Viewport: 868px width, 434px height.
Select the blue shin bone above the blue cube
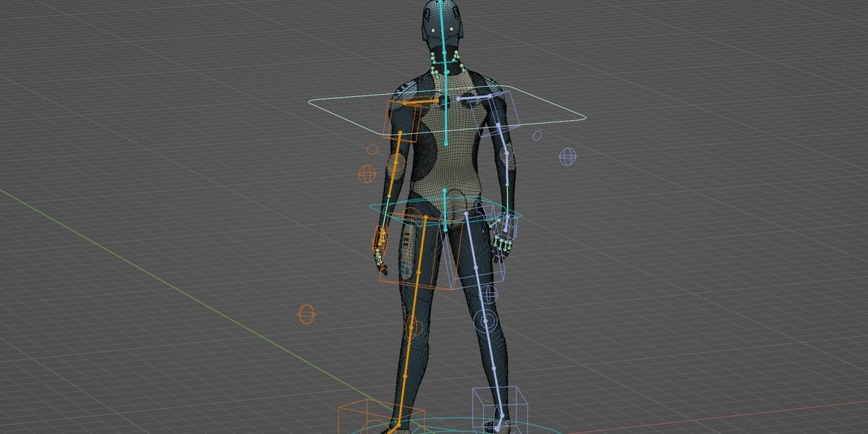click(x=493, y=369)
